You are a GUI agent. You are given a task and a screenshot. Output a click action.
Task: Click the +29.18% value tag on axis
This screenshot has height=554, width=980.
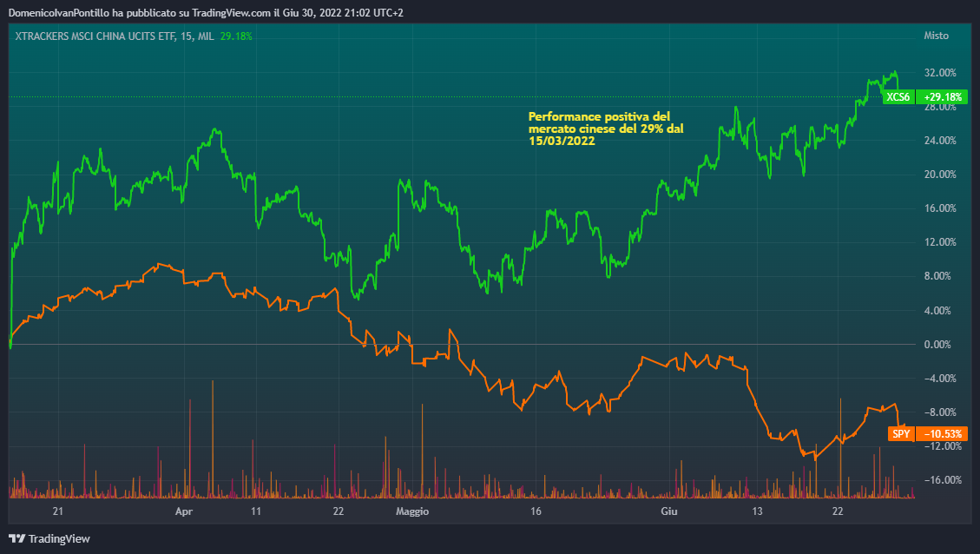point(942,97)
